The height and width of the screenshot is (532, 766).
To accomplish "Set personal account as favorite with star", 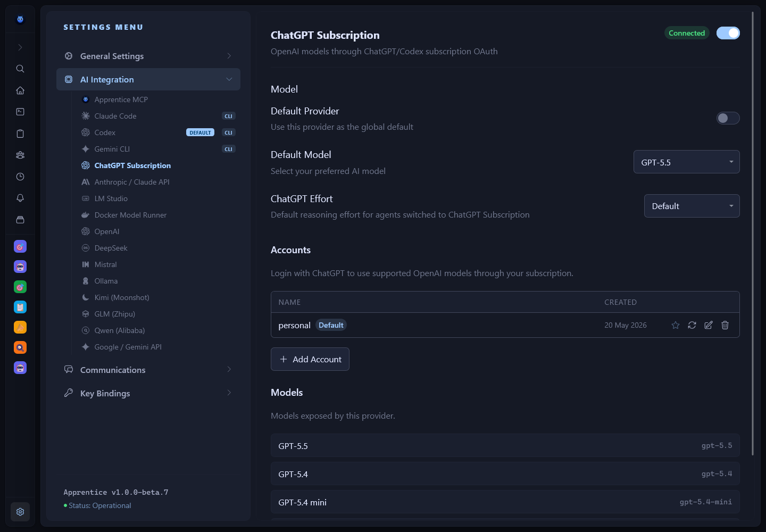I will pos(676,325).
